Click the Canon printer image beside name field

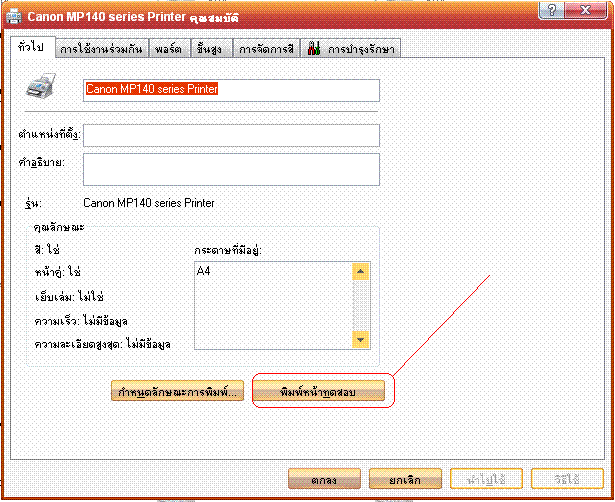pyautogui.click(x=41, y=85)
